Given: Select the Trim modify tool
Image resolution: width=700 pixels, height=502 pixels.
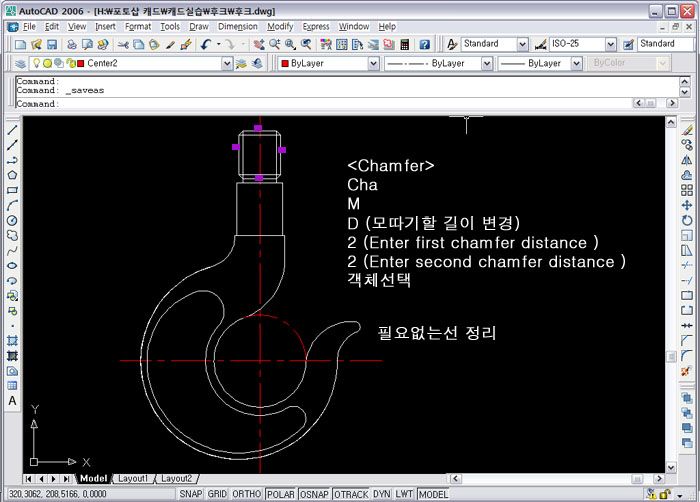Looking at the screenshot, I should click(x=687, y=265).
